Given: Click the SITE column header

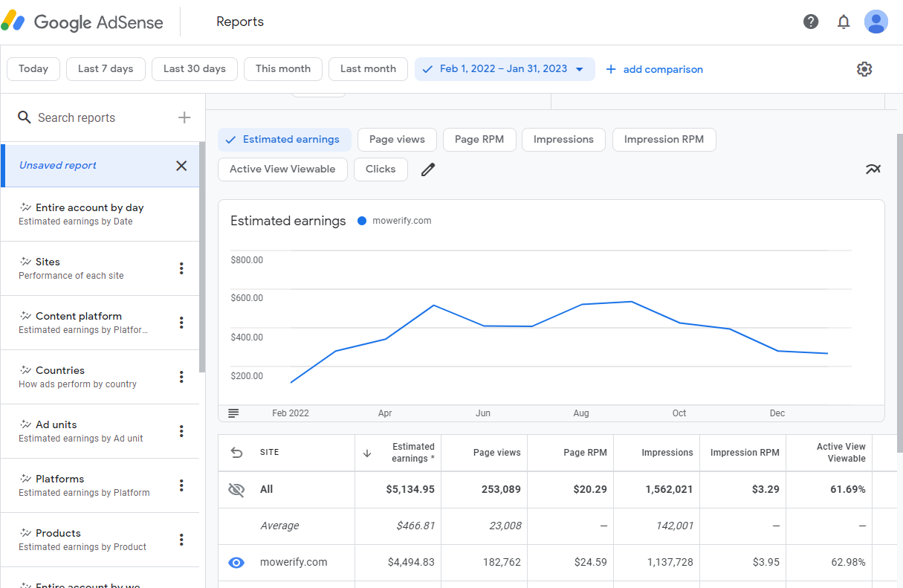Looking at the screenshot, I should point(269,453).
